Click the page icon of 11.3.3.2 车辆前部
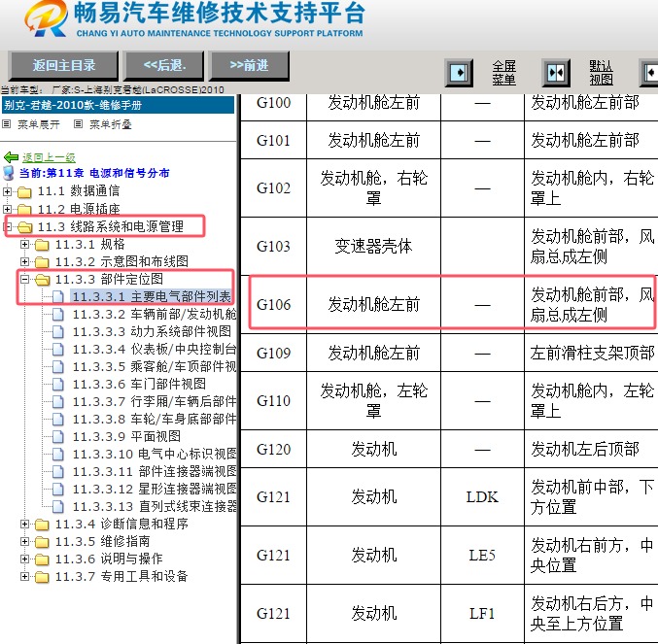658x644 pixels. (x=58, y=314)
